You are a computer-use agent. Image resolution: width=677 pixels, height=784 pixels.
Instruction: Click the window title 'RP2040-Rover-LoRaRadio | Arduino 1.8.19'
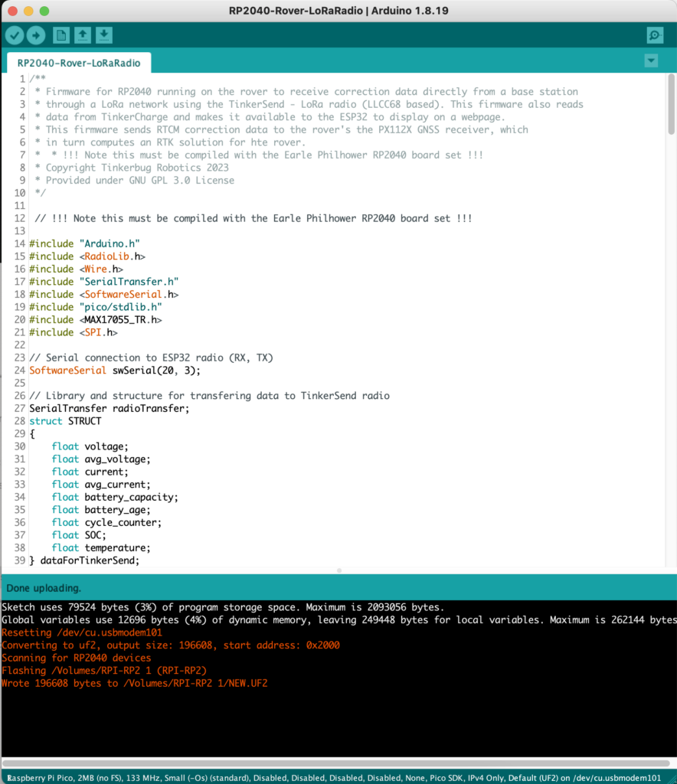tap(338, 11)
